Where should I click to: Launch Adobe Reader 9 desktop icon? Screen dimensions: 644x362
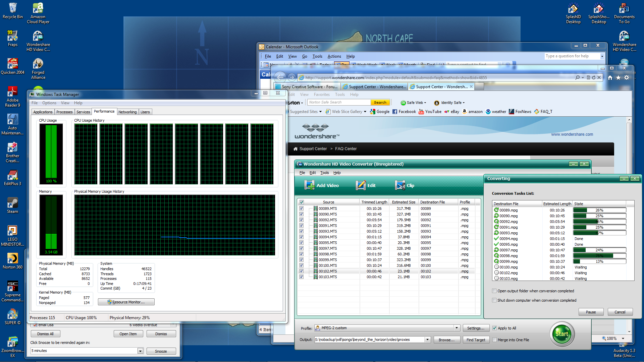coord(13,97)
